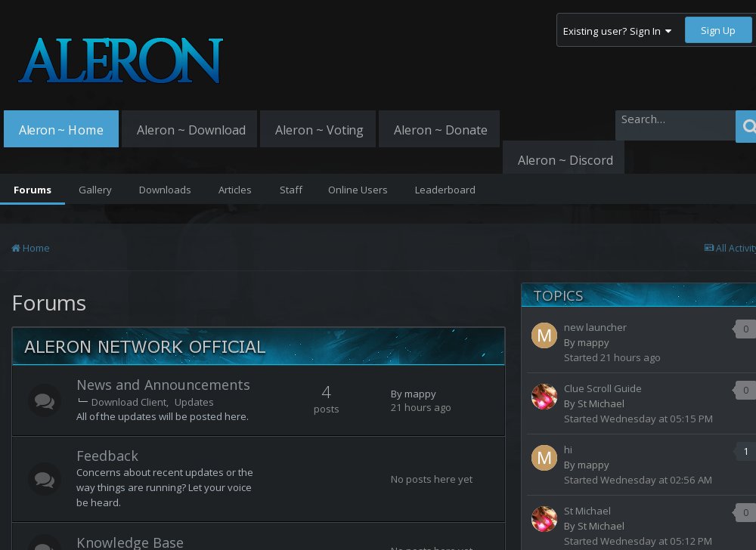The image size is (756, 550).
Task: Click mappy's avatar beside the hi topic
Action: pyautogui.click(x=544, y=457)
